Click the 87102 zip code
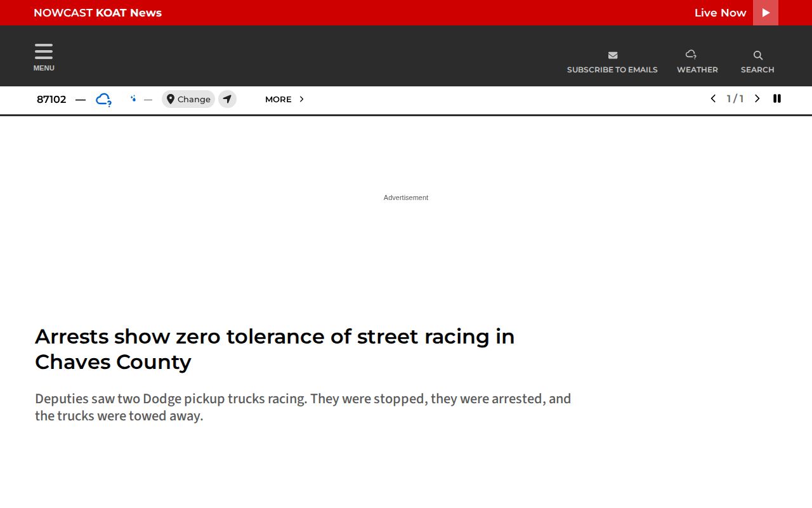This screenshot has height=508, width=812. tap(51, 99)
